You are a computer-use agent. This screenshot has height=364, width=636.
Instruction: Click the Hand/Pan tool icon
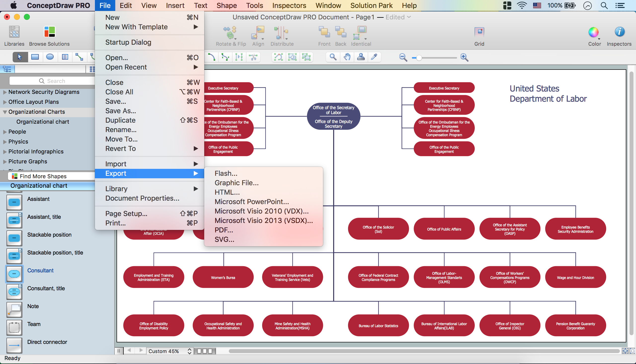pyautogui.click(x=346, y=57)
